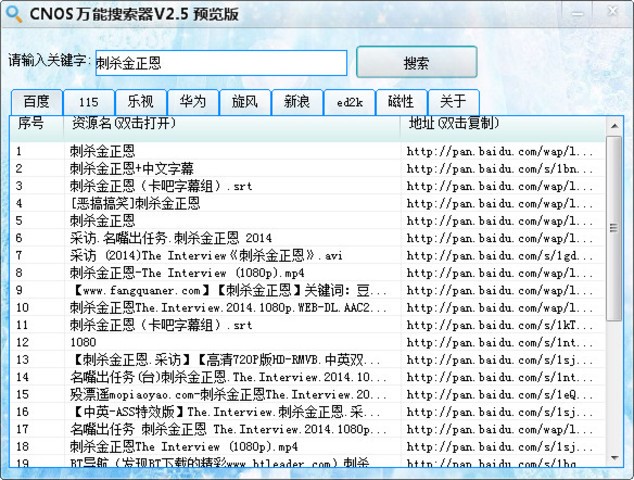Select the ed2k tab
The height and width of the screenshot is (480, 634).
tap(349, 102)
